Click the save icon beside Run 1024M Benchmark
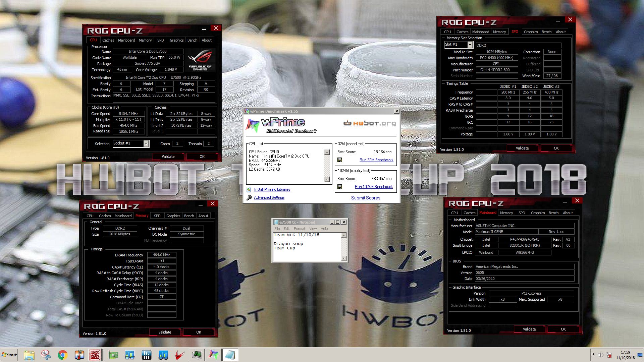This screenshot has width=644, height=362. [340, 187]
